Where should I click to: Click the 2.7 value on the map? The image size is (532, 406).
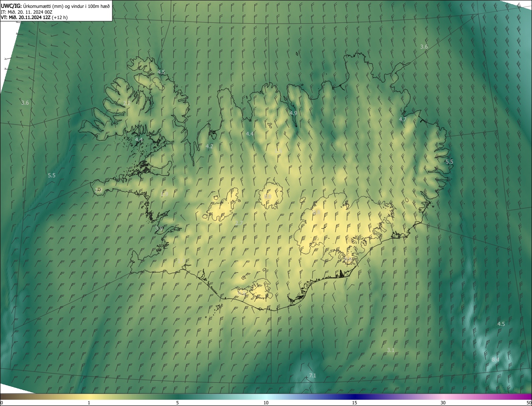pyautogui.click(x=239, y=223)
